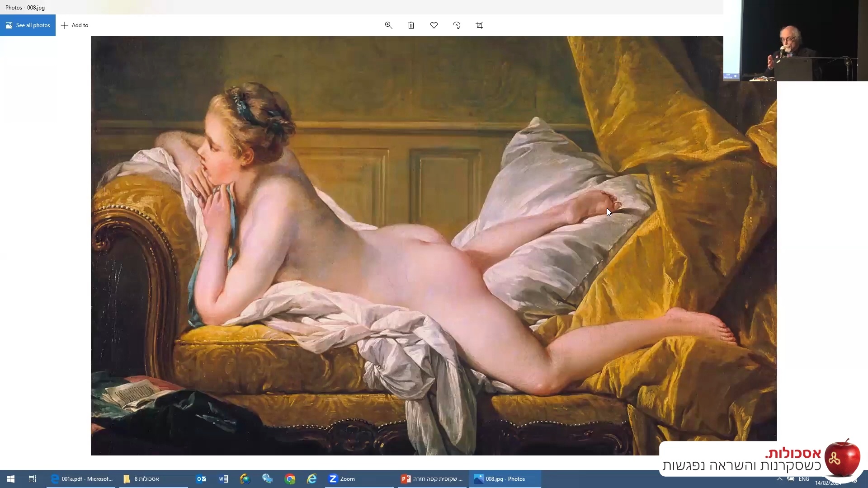Delete photo with trash icon

[411, 25]
